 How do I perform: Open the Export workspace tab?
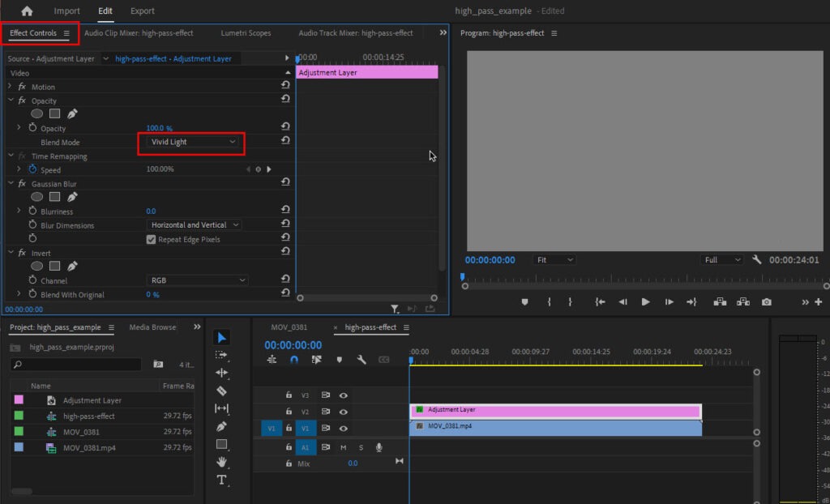tap(142, 11)
